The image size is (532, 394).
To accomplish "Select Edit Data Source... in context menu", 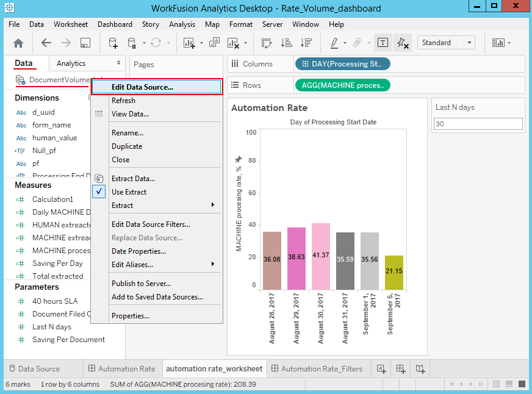I will (x=157, y=87).
